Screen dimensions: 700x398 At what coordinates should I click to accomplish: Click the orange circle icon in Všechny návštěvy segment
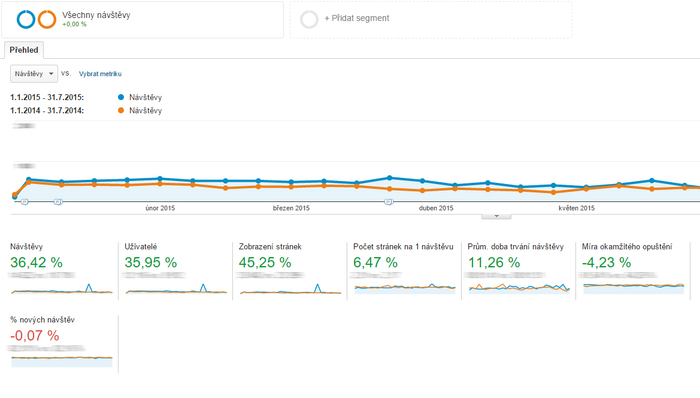coord(47,20)
